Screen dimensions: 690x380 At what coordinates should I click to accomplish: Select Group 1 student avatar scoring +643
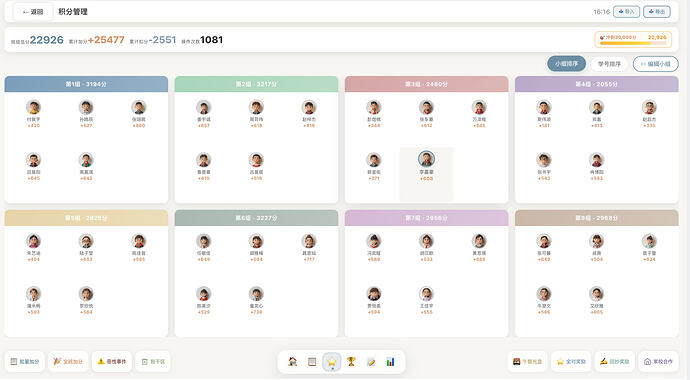[86, 160]
